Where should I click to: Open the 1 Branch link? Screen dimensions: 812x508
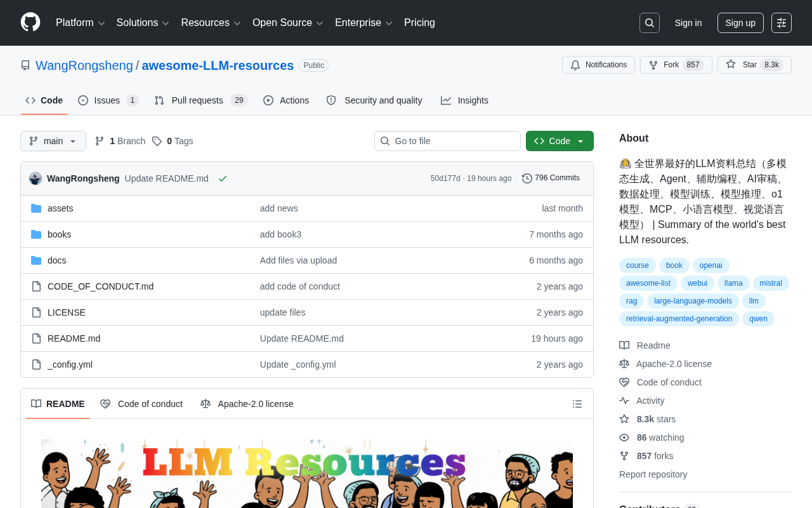pos(120,141)
